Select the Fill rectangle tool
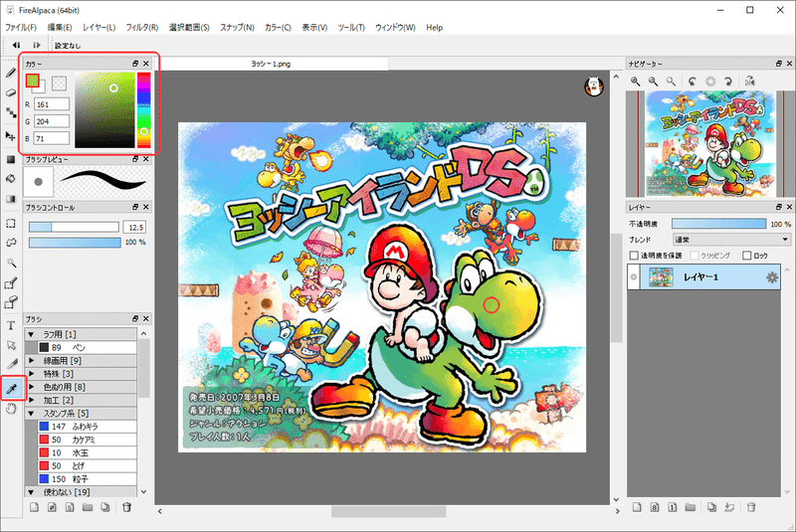The width and height of the screenshot is (796, 532). pos(11,160)
